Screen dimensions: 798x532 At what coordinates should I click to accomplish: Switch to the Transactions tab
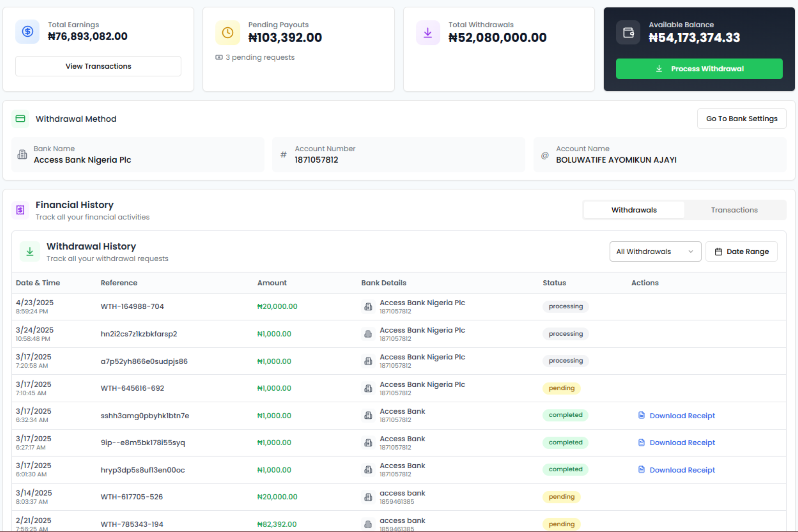[x=734, y=210]
